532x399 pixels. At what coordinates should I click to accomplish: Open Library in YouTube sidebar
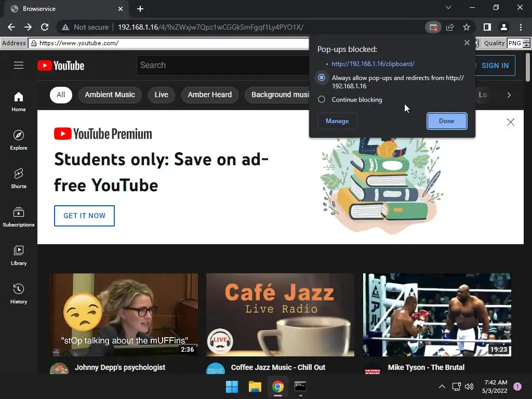point(19,255)
